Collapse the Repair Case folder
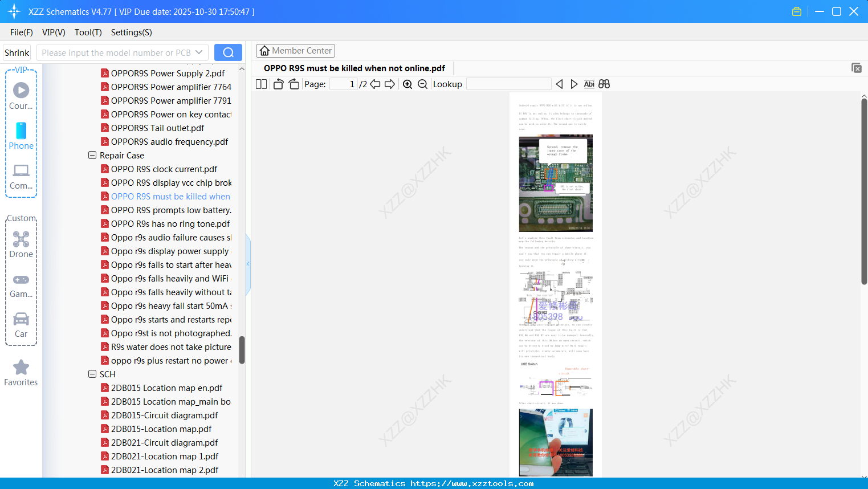 tap(92, 155)
